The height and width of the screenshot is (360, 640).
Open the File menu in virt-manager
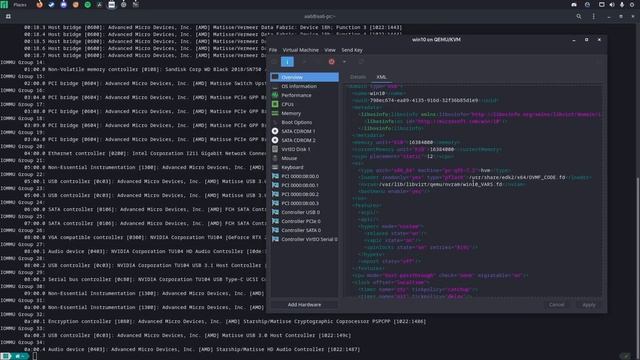click(273, 50)
